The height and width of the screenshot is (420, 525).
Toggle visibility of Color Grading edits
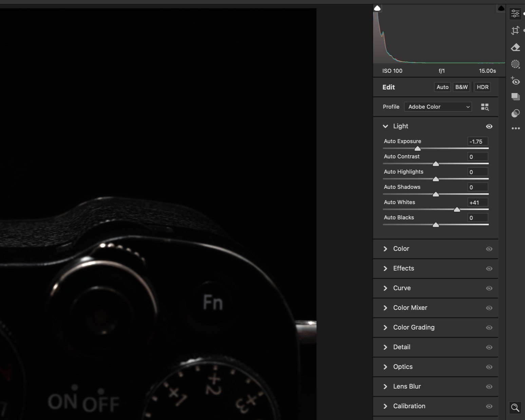click(x=489, y=327)
